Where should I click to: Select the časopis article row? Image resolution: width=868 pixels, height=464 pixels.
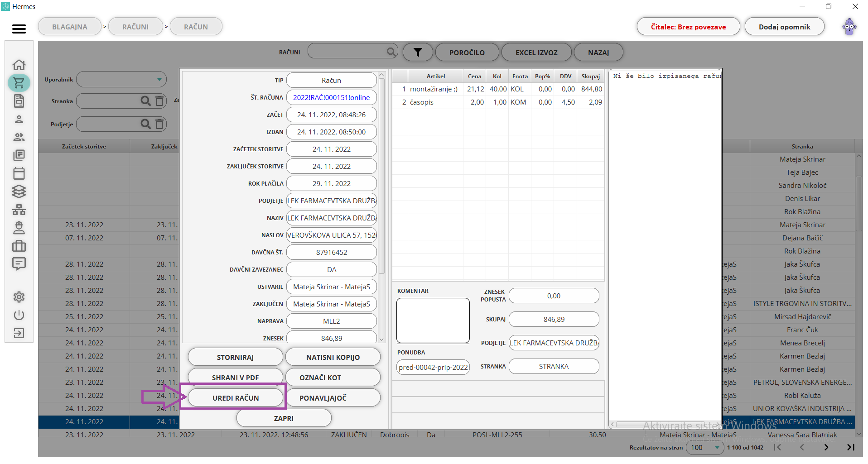click(498, 102)
